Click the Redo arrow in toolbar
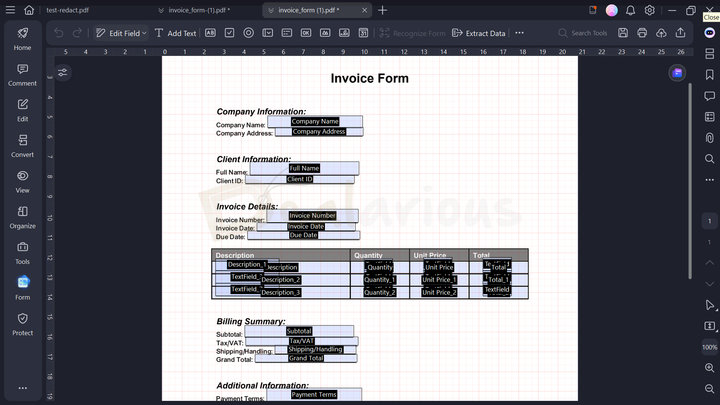Viewport: 720px width, 405px height. [x=77, y=33]
